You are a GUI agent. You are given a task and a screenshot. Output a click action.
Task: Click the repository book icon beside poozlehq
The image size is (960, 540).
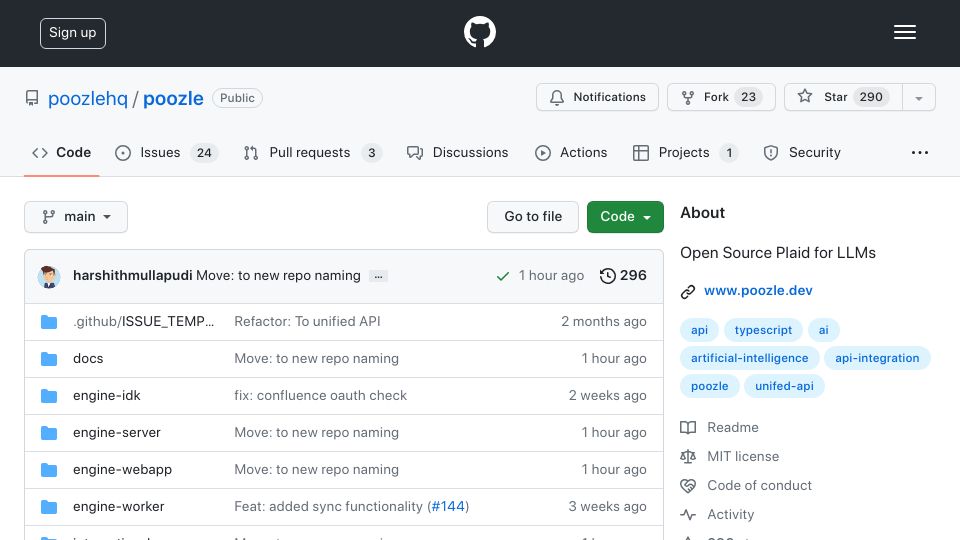click(32, 98)
